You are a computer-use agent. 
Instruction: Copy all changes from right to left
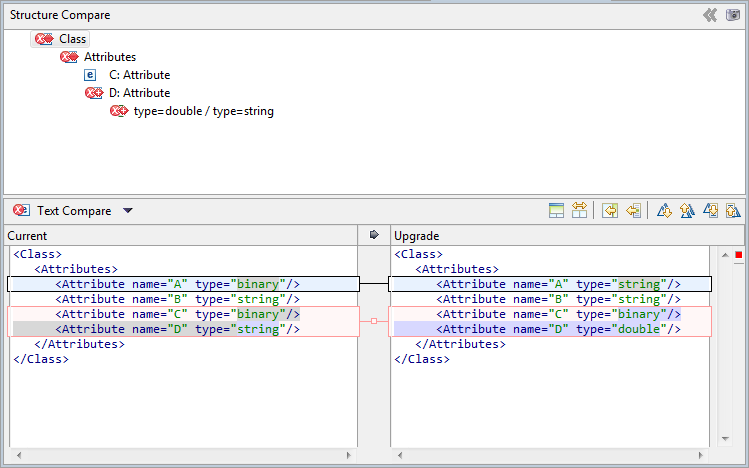[610, 210]
